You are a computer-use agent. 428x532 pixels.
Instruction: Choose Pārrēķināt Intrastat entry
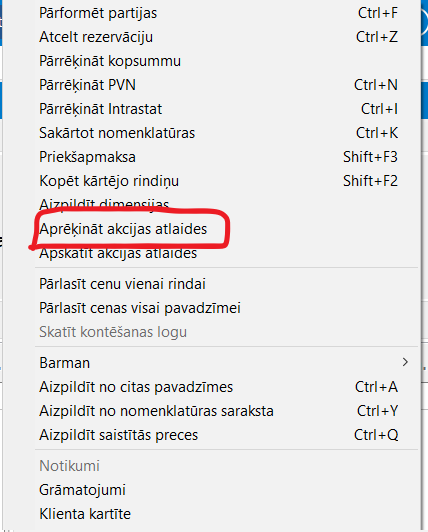tap(227, 109)
